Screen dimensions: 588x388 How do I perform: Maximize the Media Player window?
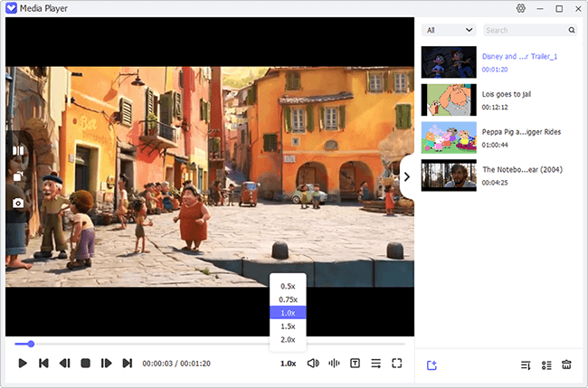click(x=559, y=9)
